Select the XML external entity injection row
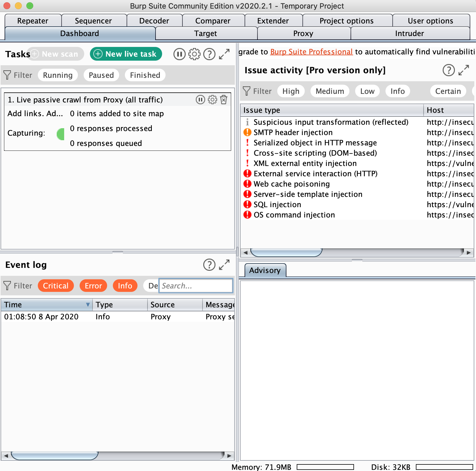The height and width of the screenshot is (471, 476). coord(357,163)
